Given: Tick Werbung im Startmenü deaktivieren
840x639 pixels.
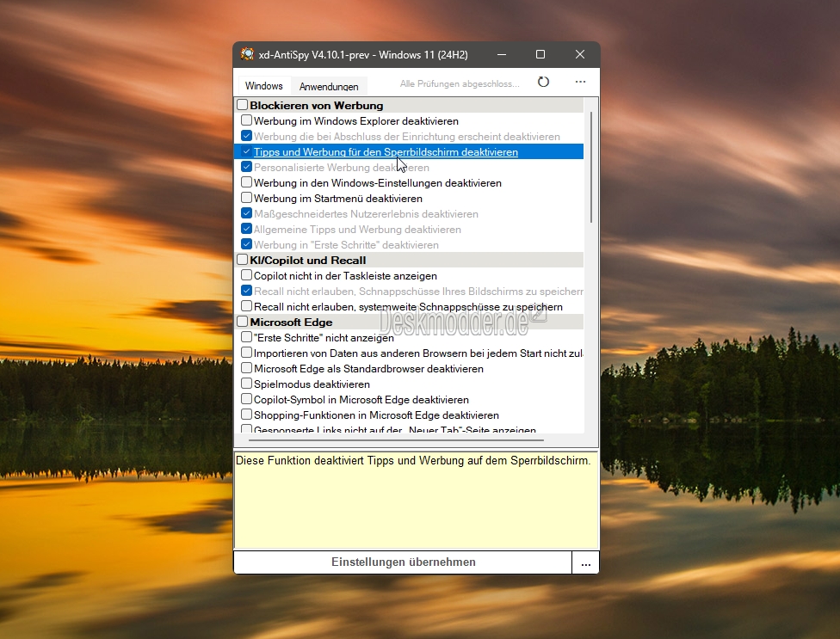Looking at the screenshot, I should click(x=246, y=198).
